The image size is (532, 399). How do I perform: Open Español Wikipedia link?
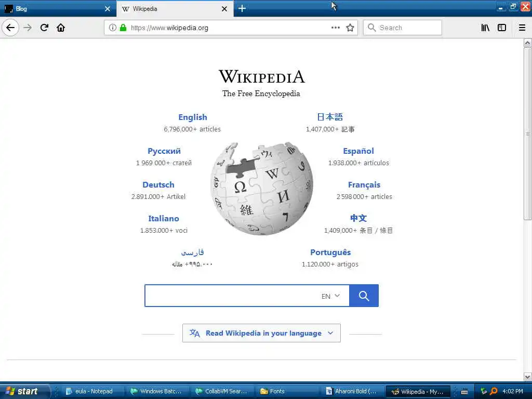click(x=358, y=151)
